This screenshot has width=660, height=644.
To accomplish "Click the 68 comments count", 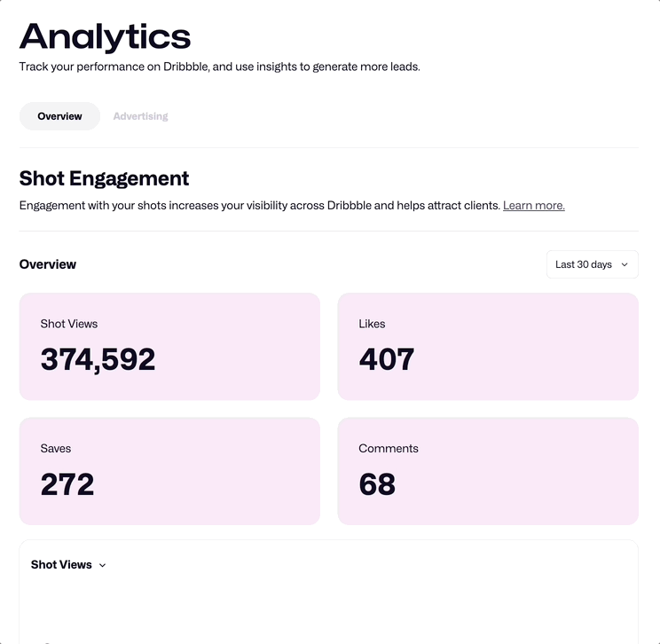I will [x=377, y=484].
